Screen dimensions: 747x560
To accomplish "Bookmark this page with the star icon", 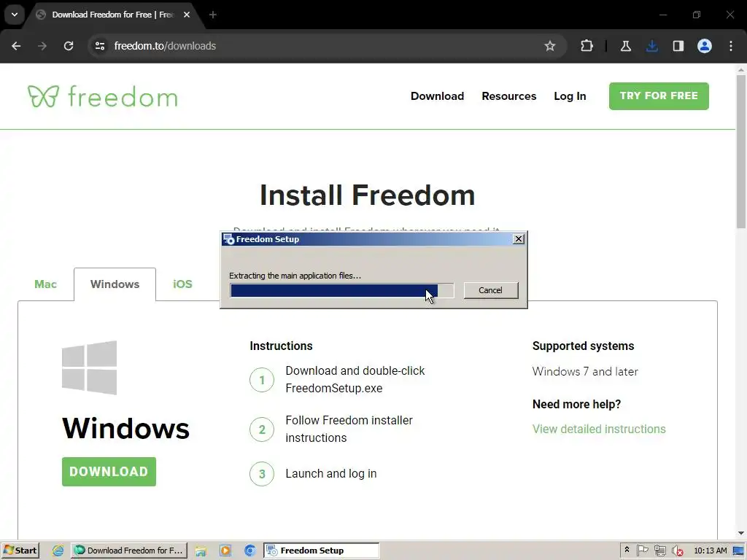I will click(550, 46).
